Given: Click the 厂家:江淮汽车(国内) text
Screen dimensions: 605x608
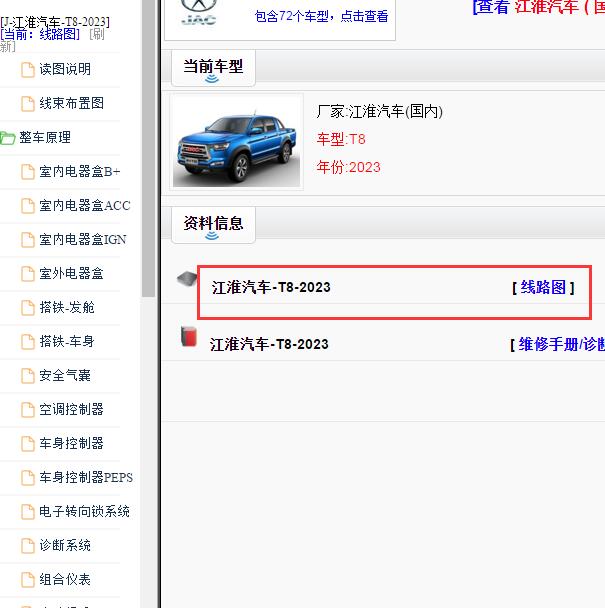Looking at the screenshot, I should 380,112.
